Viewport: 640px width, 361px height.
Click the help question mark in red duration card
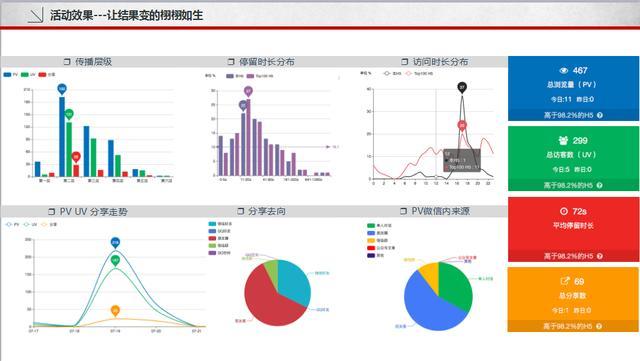pyautogui.click(x=600, y=256)
